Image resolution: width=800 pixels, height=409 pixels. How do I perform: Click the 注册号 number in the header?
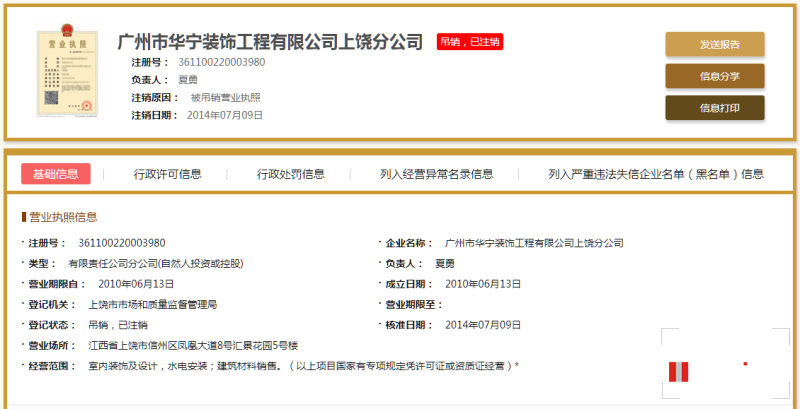(220, 62)
